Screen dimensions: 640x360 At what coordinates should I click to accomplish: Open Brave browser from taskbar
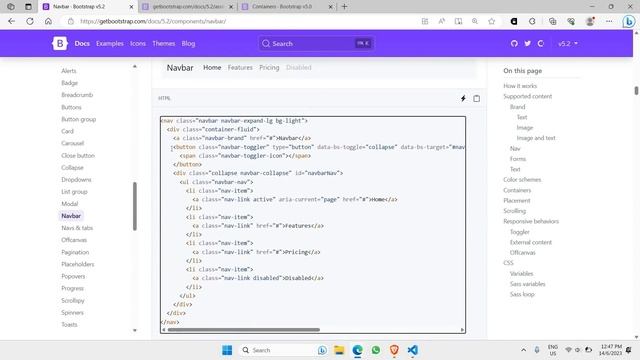(x=394, y=350)
